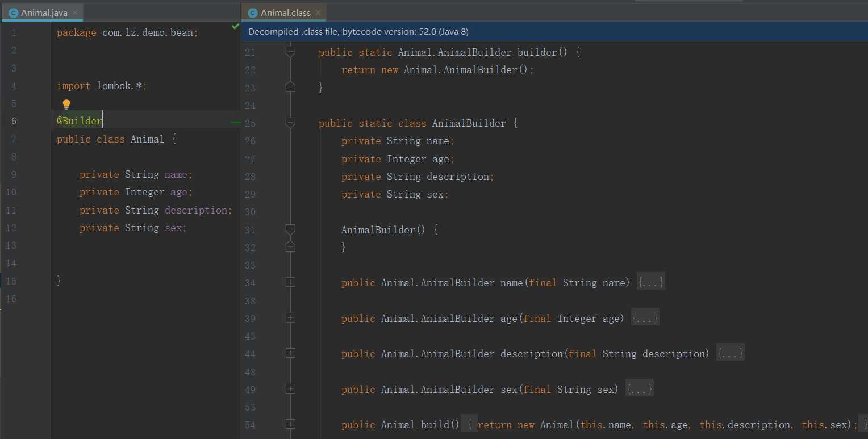Collapse the AnimalBuilder class fold on line 25
The height and width of the screenshot is (439, 868).
(x=290, y=123)
